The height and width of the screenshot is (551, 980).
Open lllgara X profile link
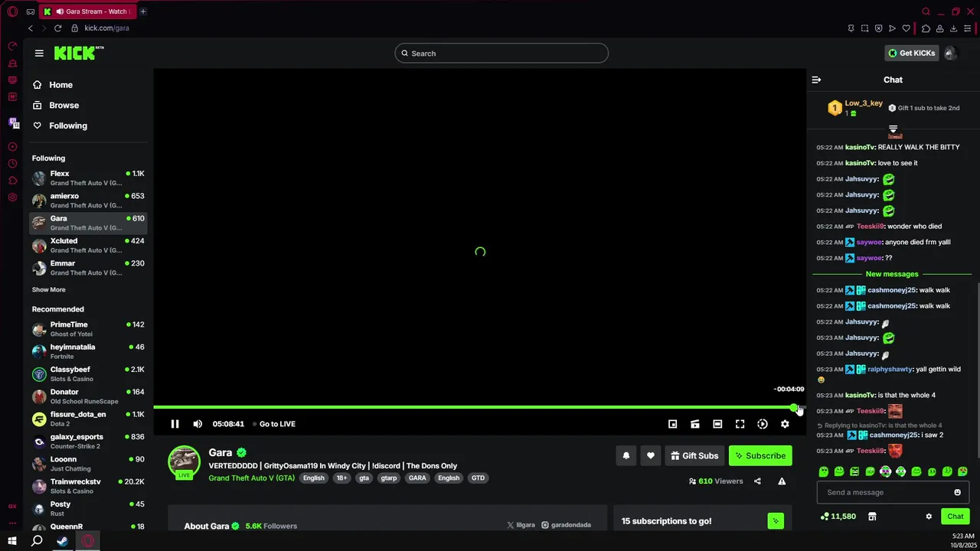click(521, 525)
